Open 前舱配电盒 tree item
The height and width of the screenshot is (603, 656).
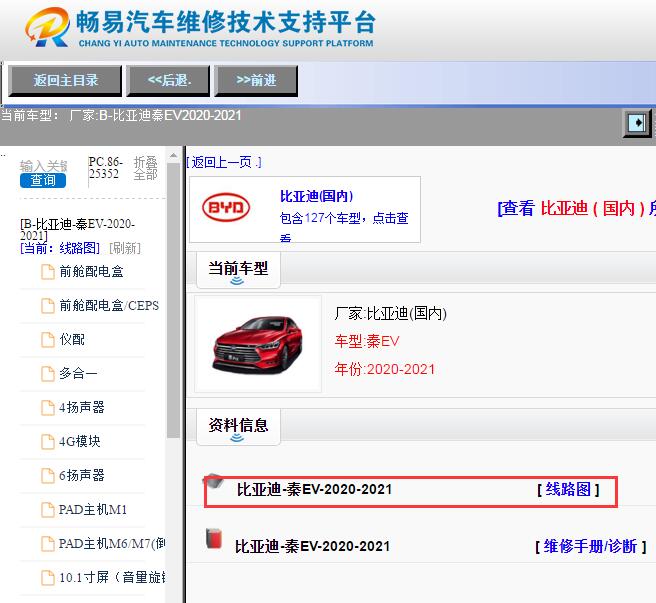[x=91, y=272]
